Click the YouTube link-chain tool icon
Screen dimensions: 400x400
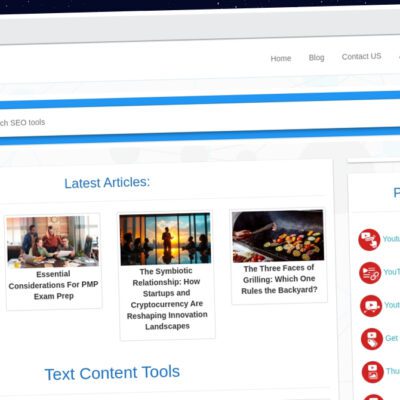tap(370, 273)
